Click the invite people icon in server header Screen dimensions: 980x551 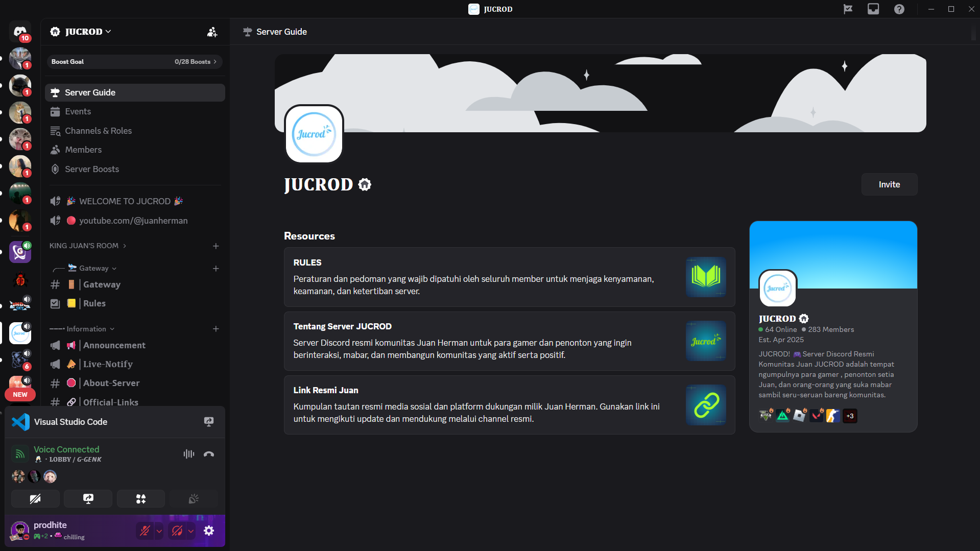212,32
